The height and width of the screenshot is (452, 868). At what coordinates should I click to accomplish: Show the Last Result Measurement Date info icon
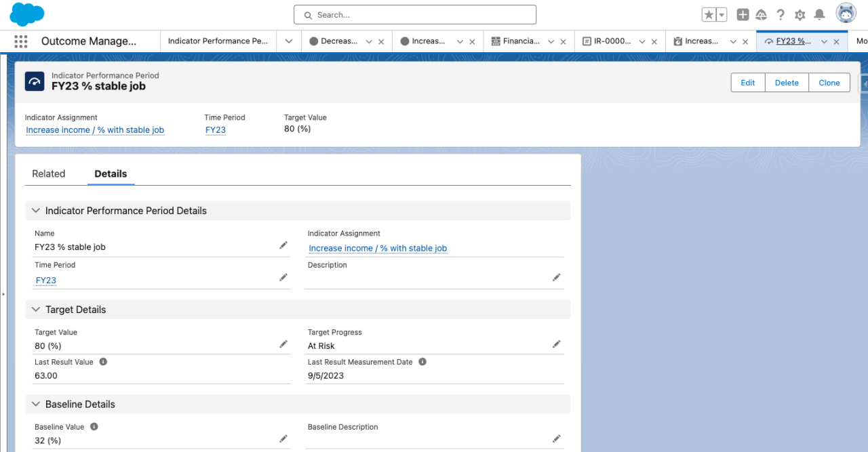(x=422, y=362)
